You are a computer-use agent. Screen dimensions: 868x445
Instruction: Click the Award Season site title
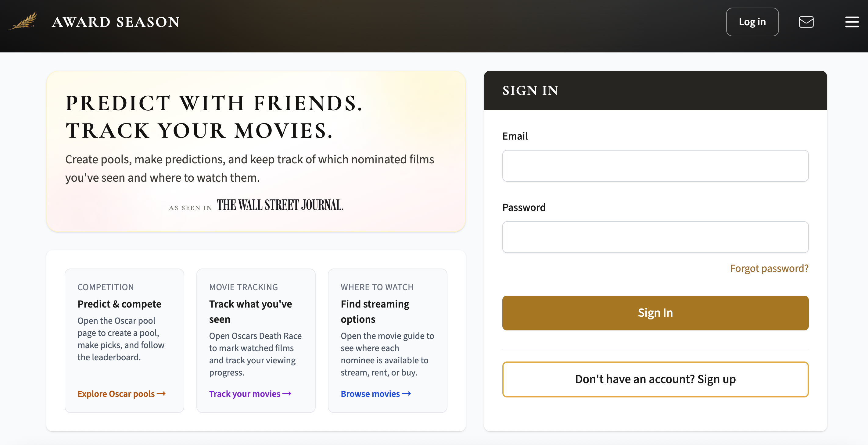tap(116, 22)
